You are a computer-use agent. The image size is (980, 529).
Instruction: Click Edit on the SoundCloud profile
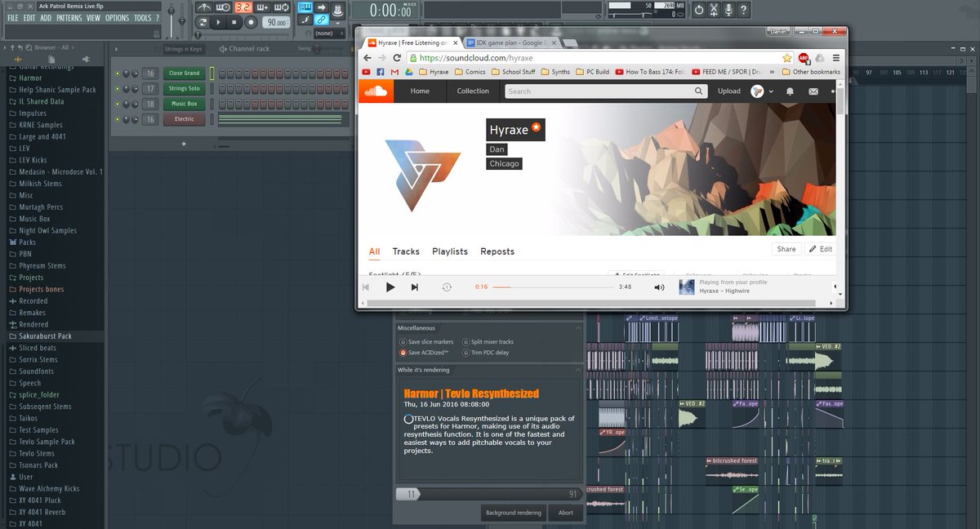(821, 249)
